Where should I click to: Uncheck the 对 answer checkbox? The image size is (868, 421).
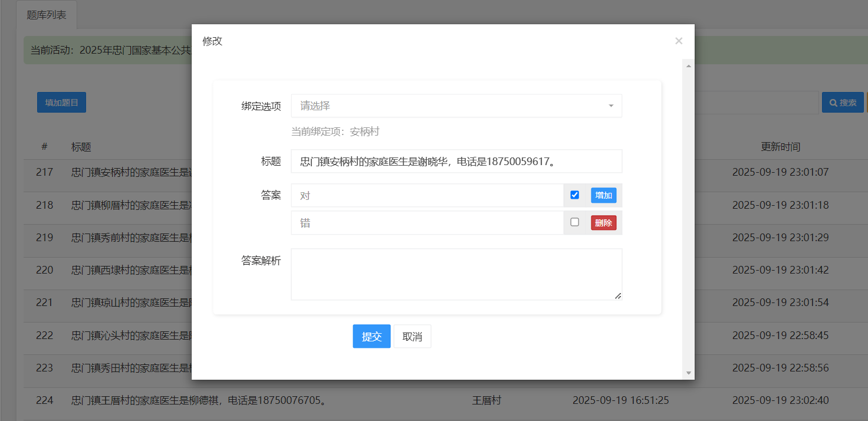(574, 195)
